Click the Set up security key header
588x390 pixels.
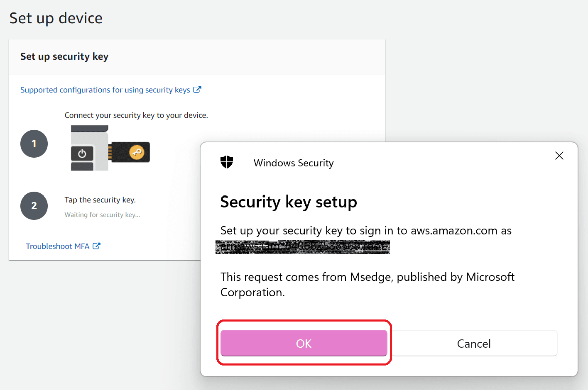pyautogui.click(x=64, y=56)
